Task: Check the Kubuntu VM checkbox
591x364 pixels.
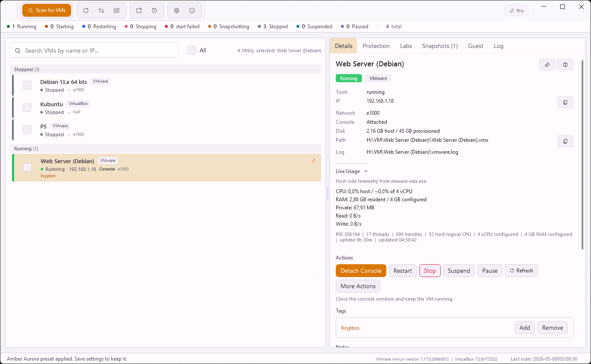Action: tap(27, 107)
